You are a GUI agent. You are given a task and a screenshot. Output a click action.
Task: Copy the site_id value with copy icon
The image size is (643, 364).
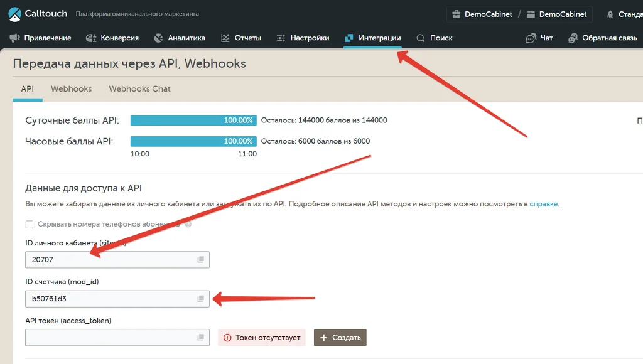tap(200, 259)
